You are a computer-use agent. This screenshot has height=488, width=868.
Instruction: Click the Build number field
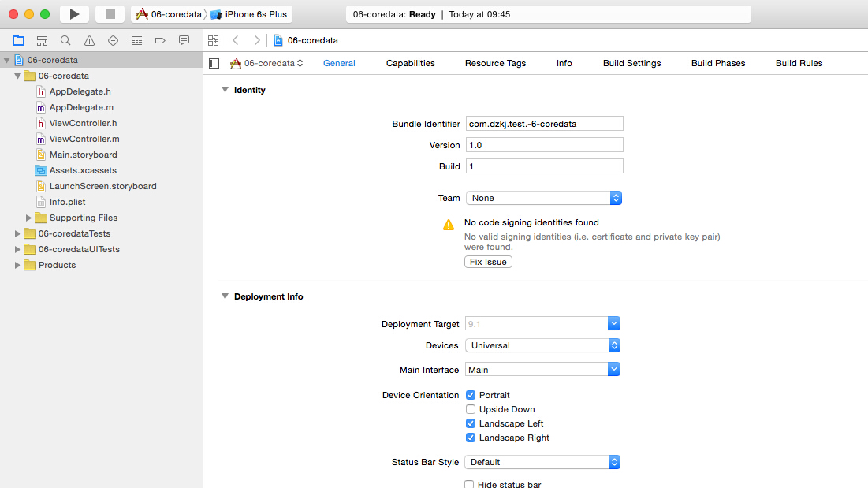pos(544,166)
